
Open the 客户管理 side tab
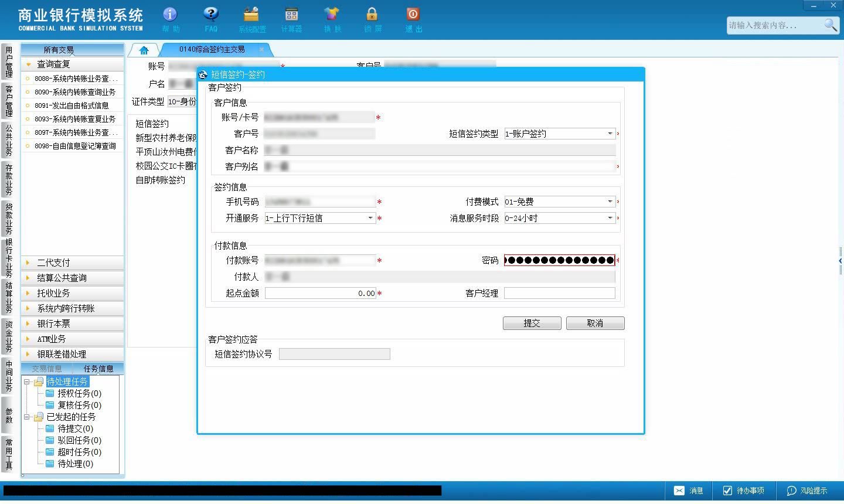[x=9, y=101]
